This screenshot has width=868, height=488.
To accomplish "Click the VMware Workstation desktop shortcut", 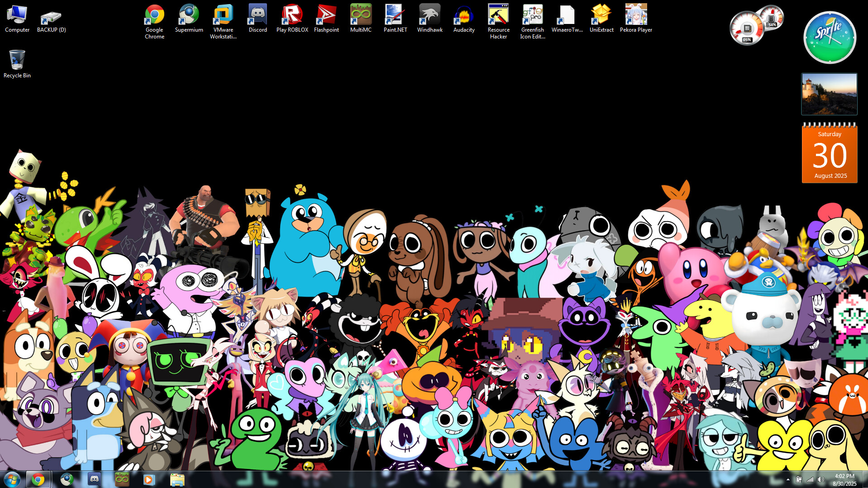I will (223, 16).
